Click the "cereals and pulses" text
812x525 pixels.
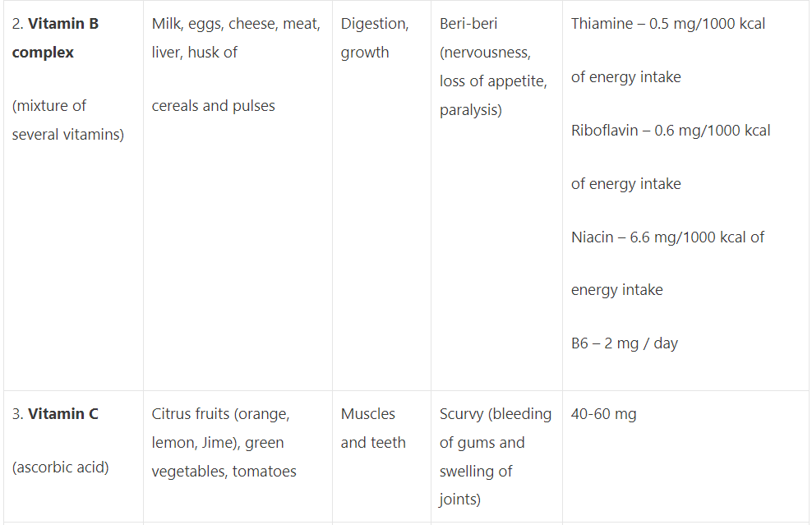(x=213, y=106)
